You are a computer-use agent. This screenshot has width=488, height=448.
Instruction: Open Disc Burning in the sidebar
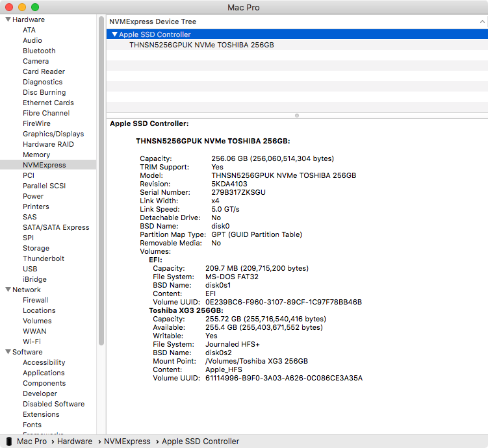pyautogui.click(x=44, y=92)
